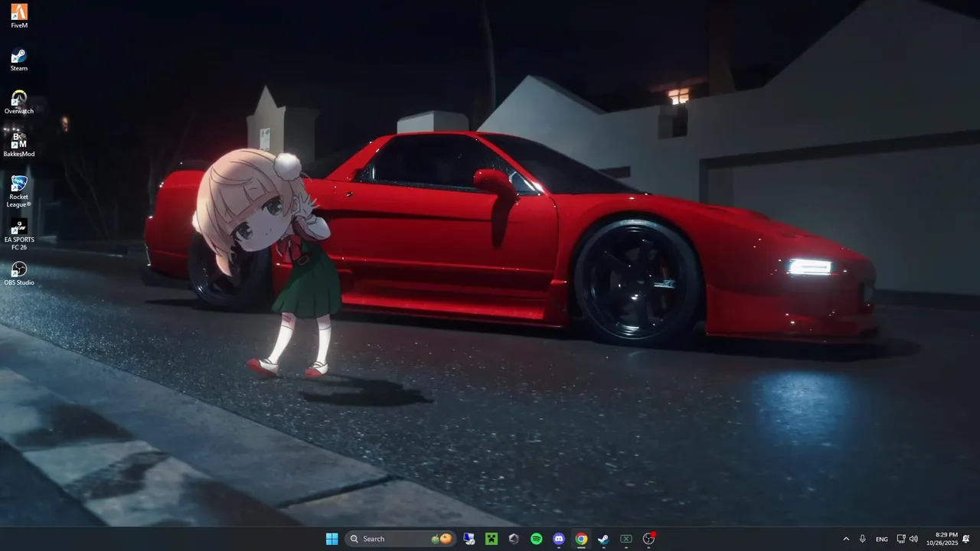Click the microphone tray icon

point(863,539)
